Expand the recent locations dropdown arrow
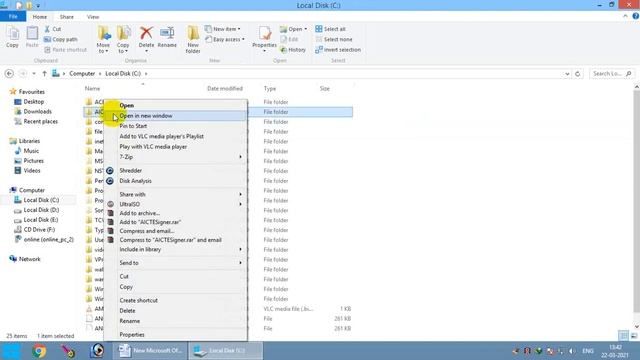640x360 pixels. (34, 73)
